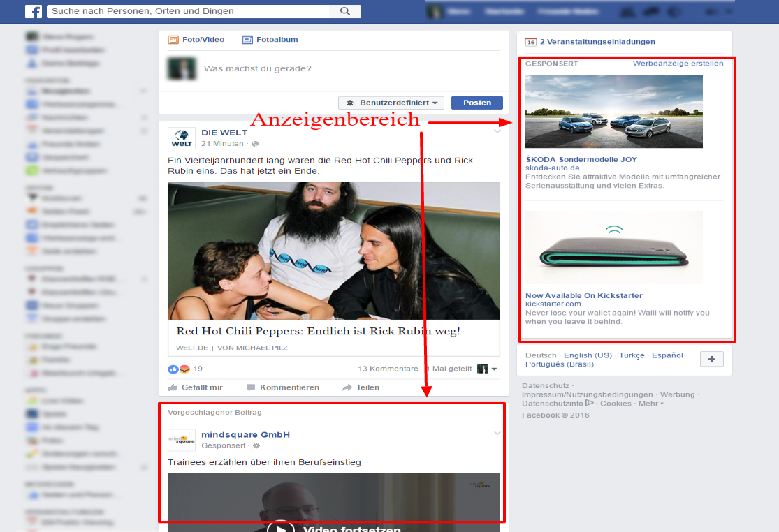Expand the Mehr footer dropdown
Image resolution: width=779 pixels, height=532 pixels.
[x=651, y=404]
